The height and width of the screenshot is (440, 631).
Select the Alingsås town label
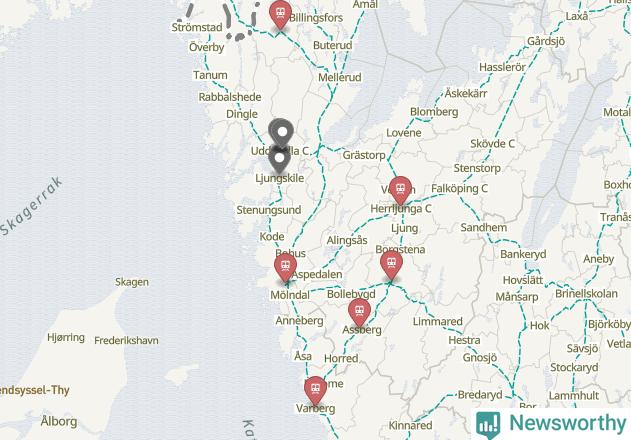coord(347,241)
